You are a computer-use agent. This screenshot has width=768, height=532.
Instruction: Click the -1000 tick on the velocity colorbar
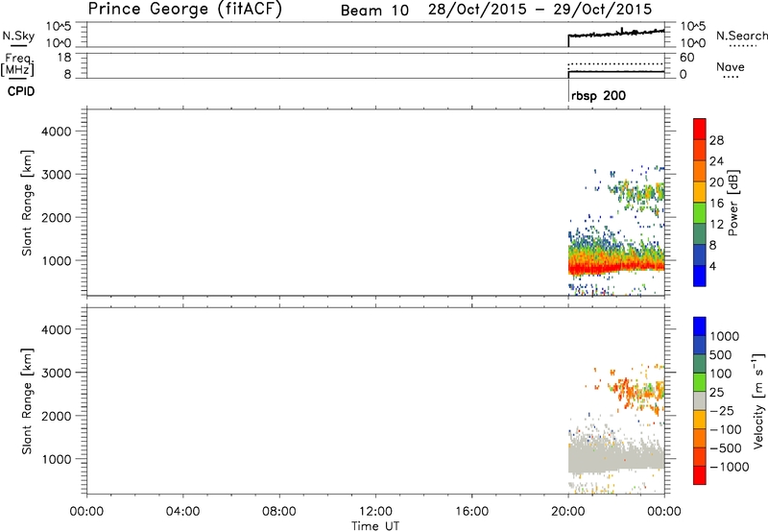coord(729,467)
